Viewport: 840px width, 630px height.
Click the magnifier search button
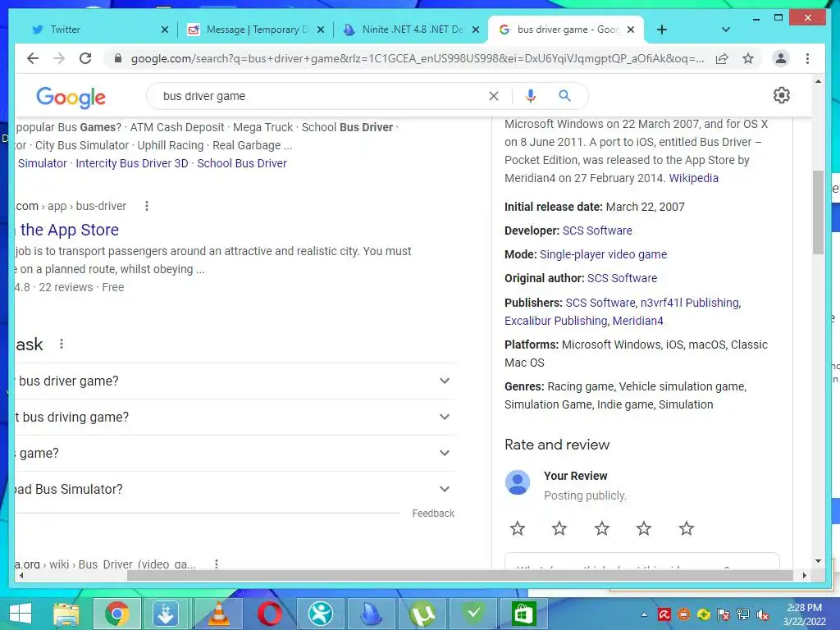pyautogui.click(x=564, y=96)
